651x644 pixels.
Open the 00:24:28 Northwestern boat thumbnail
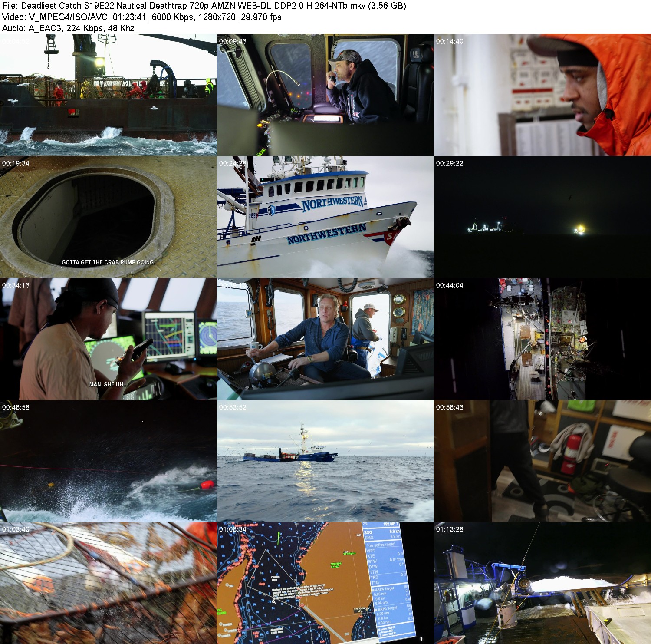pyautogui.click(x=325, y=217)
